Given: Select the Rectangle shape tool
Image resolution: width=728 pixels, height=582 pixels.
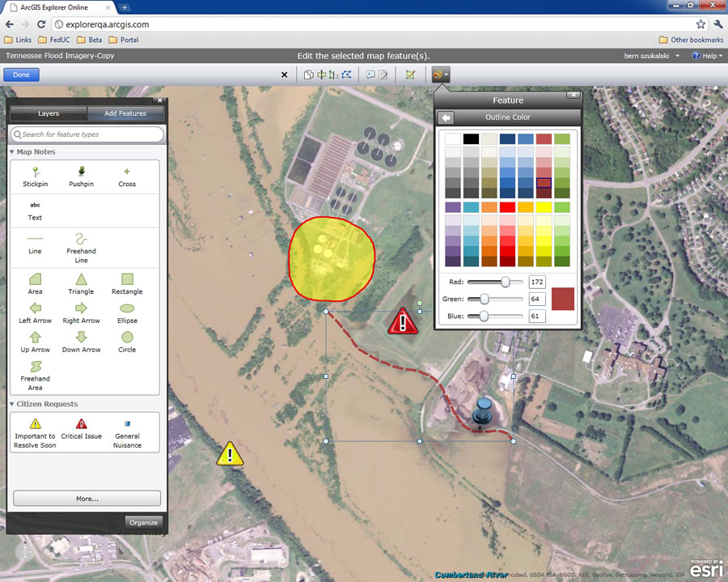Looking at the screenshot, I should 127,284.
